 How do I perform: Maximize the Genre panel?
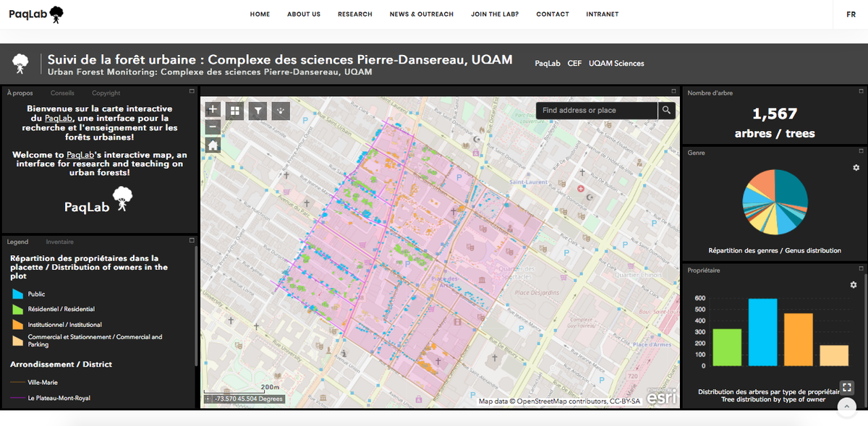(861, 152)
